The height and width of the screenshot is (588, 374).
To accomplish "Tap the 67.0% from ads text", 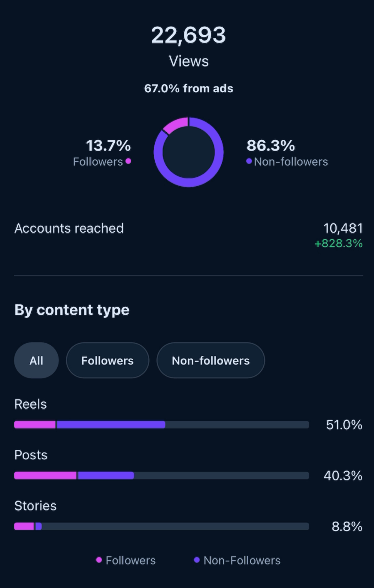I will tap(189, 88).
